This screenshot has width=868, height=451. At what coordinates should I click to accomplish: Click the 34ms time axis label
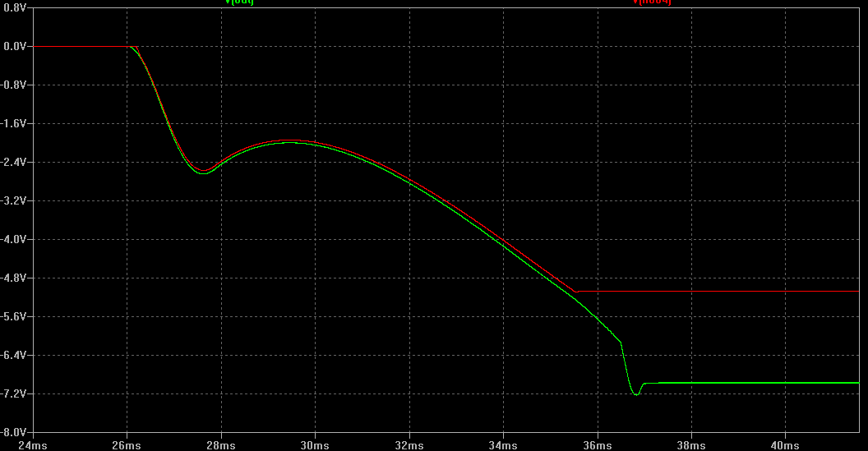503,445
